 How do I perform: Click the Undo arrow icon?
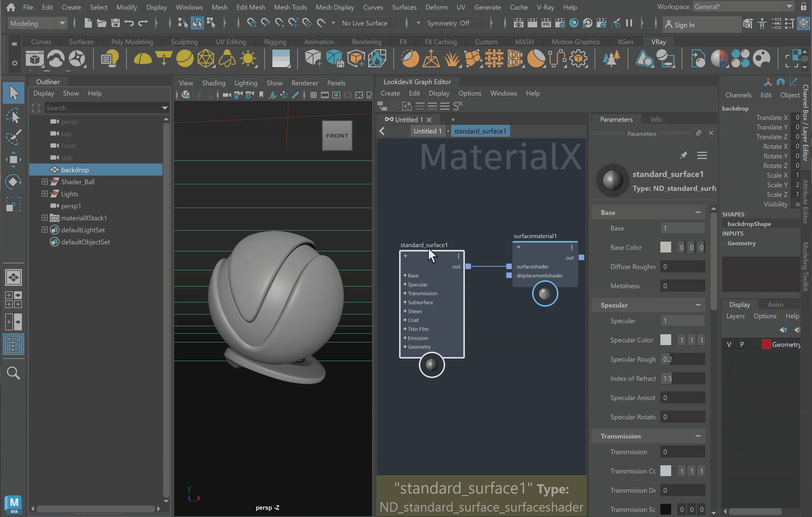tap(129, 23)
